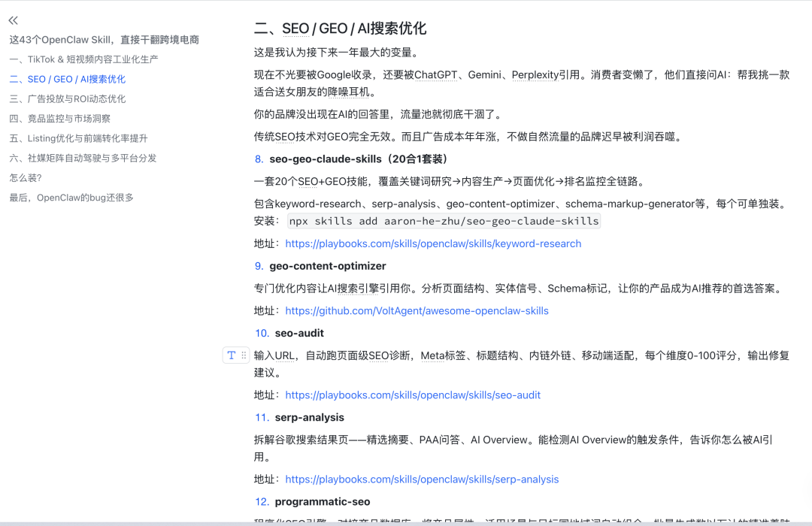812x526 pixels.
Task: Open the text block type icon
Action: (232, 355)
